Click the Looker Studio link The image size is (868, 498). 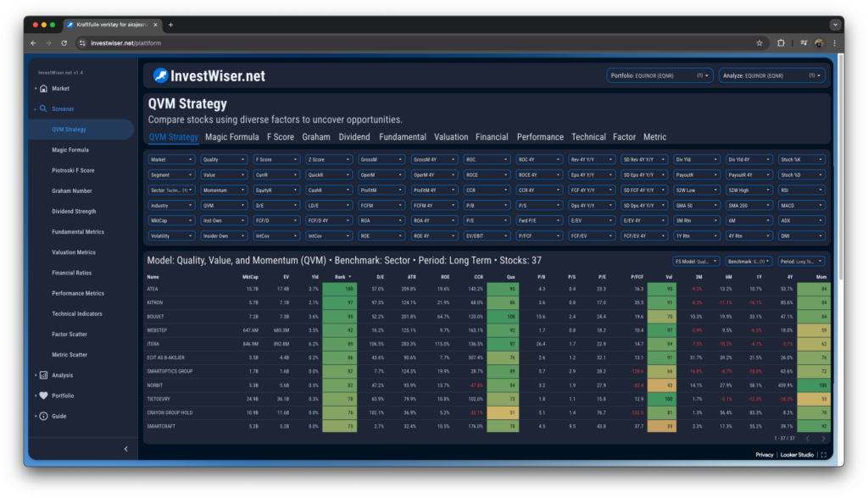[x=797, y=455]
